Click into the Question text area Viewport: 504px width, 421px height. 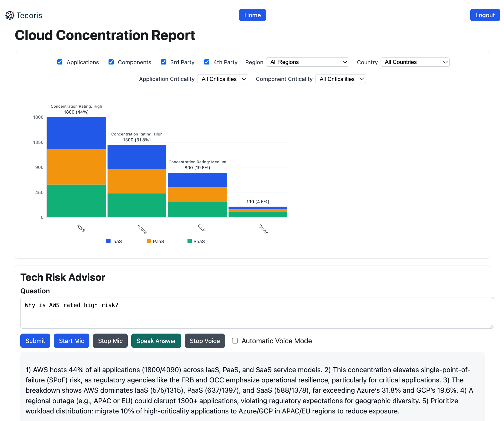(x=257, y=313)
